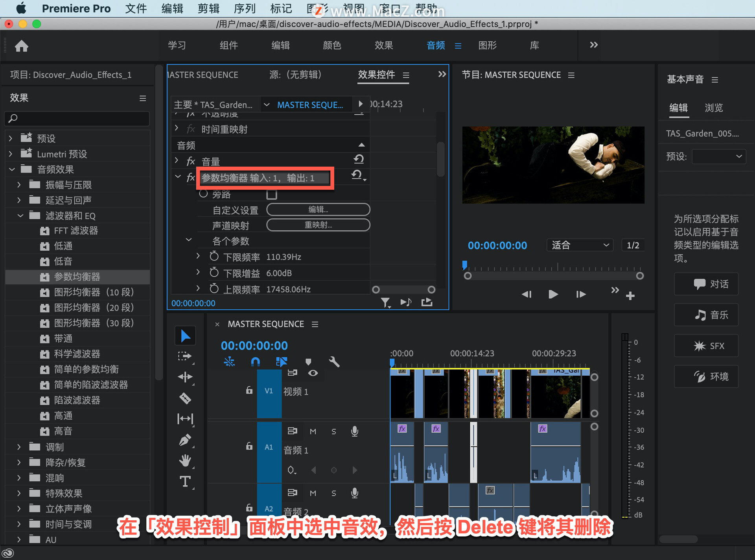Assign 对话 audio type
This screenshot has width=755, height=560.
coord(706,284)
